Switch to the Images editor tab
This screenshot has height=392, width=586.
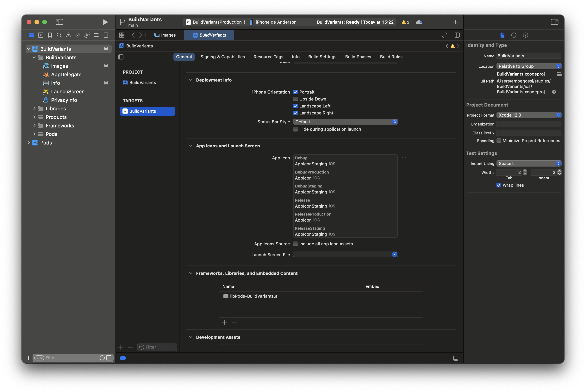tap(165, 35)
